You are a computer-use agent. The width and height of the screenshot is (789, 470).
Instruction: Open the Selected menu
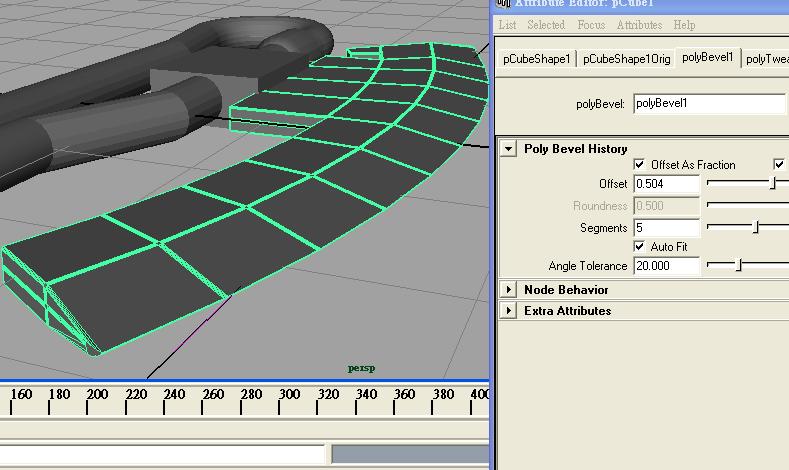(x=546, y=25)
